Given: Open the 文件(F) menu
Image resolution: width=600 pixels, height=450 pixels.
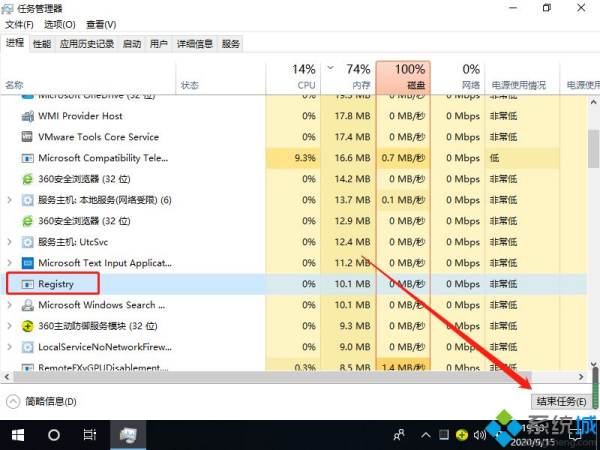Looking at the screenshot, I should tap(19, 24).
